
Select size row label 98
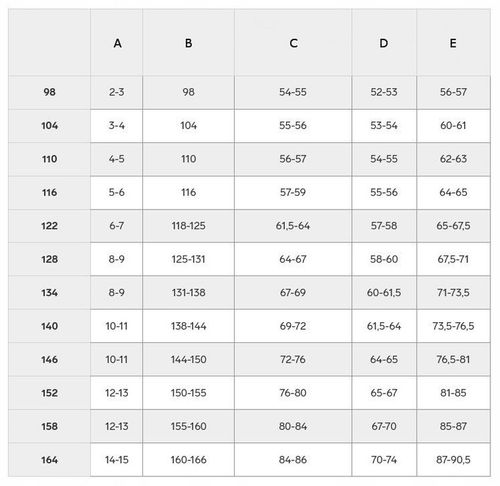(49, 92)
